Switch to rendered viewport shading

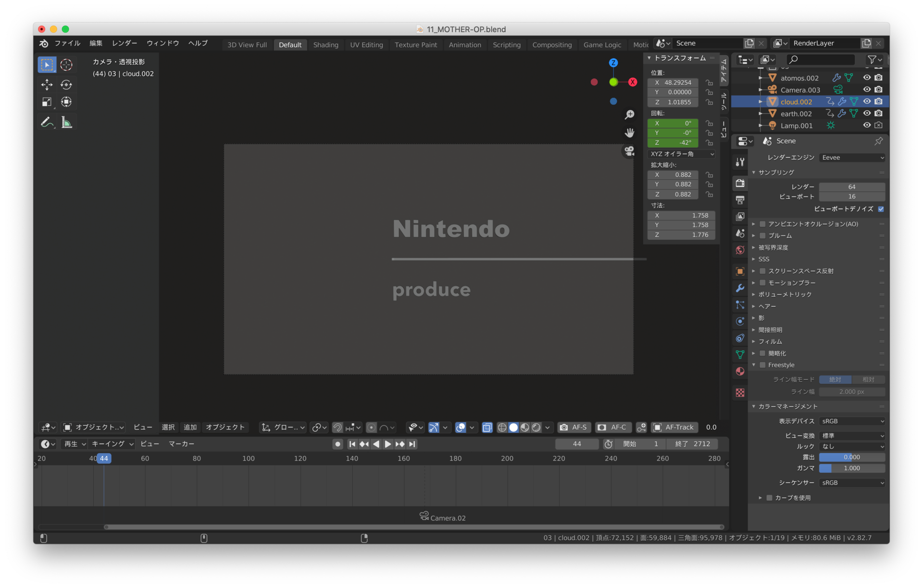(536, 427)
